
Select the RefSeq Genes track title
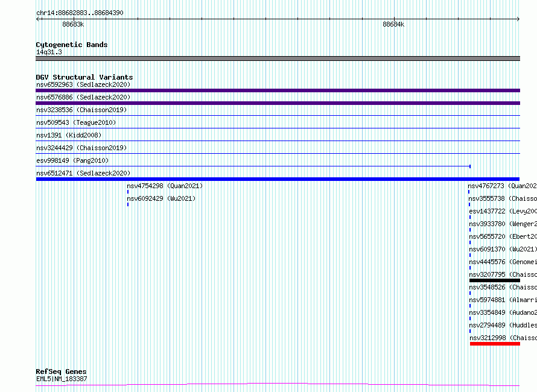61,371
